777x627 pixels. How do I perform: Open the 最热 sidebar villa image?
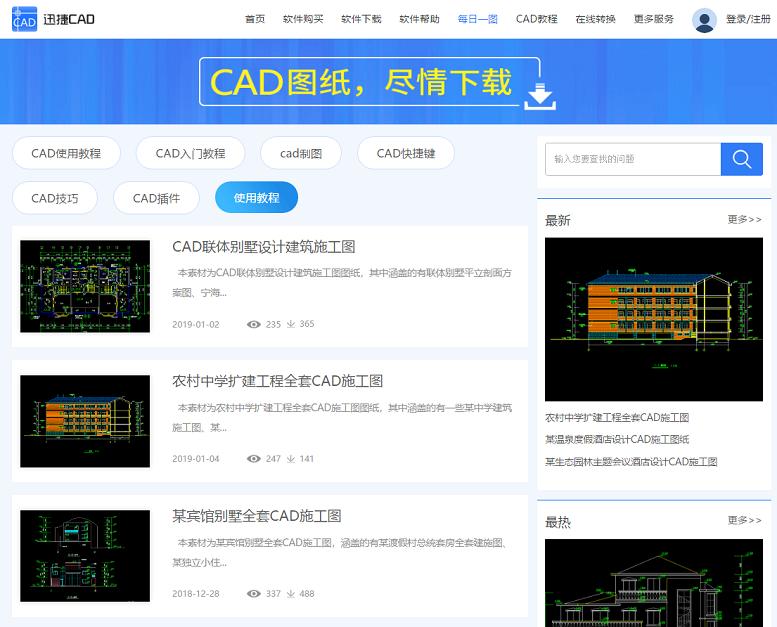pyautogui.click(x=654, y=583)
